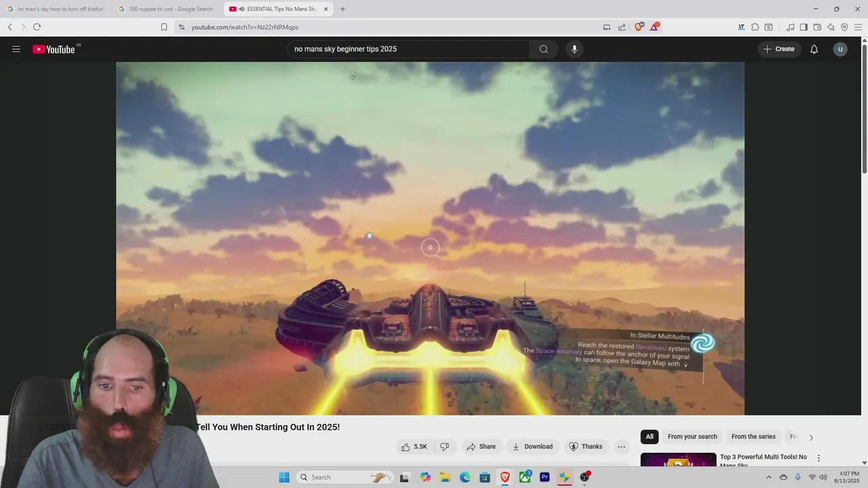The height and width of the screenshot is (488, 868).
Task: Open Brave Playlist music note icon
Action: [x=790, y=27]
